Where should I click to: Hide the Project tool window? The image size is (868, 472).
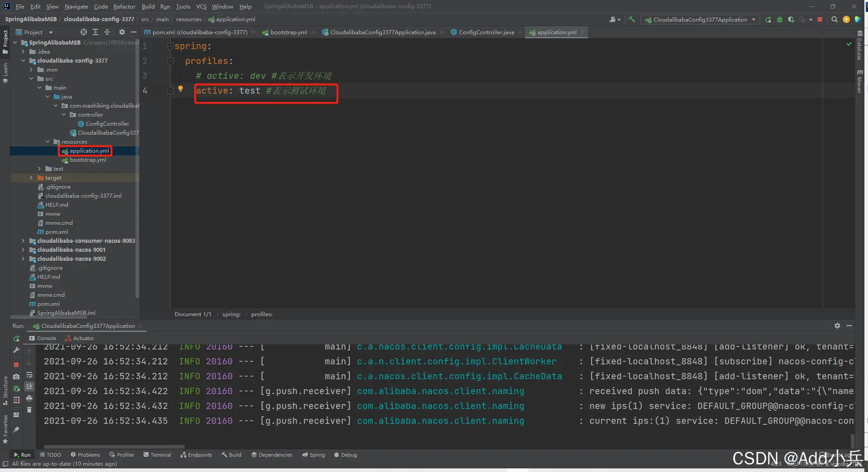click(133, 32)
